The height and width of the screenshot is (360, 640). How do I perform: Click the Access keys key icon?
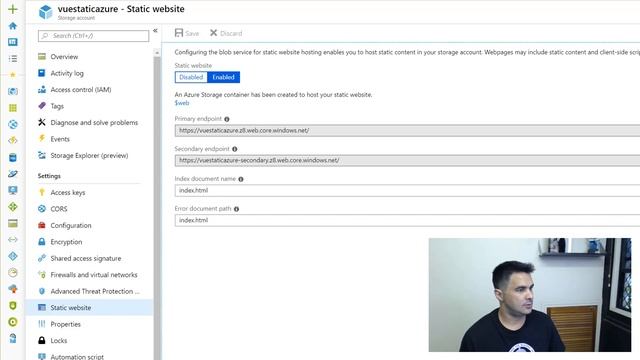[x=42, y=192]
